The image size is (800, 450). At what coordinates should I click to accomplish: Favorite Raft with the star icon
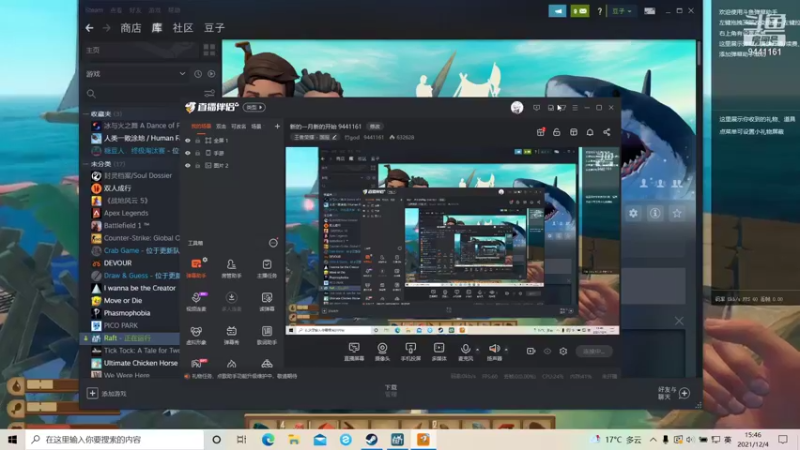677,213
